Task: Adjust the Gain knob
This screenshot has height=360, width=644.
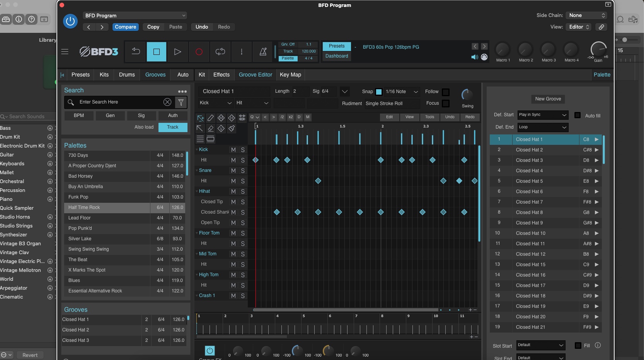Action: tap(598, 49)
